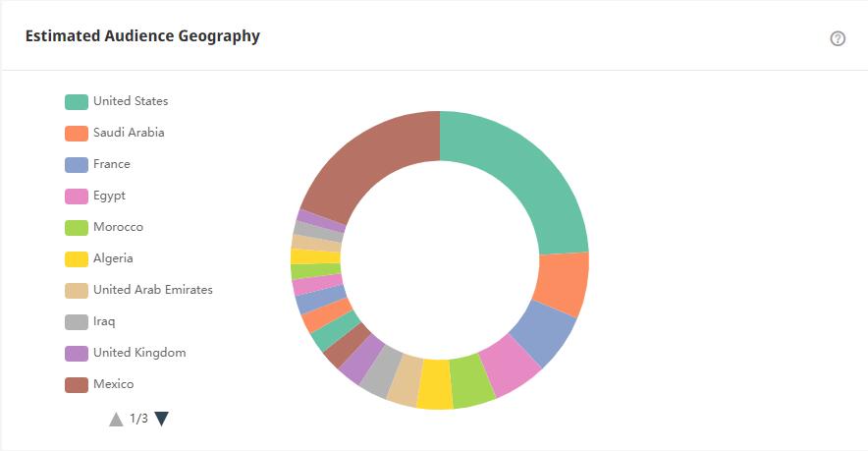This screenshot has height=451, width=868.
Task: Click the orange Saudi Arabia legend swatch
Action: pyautogui.click(x=77, y=134)
